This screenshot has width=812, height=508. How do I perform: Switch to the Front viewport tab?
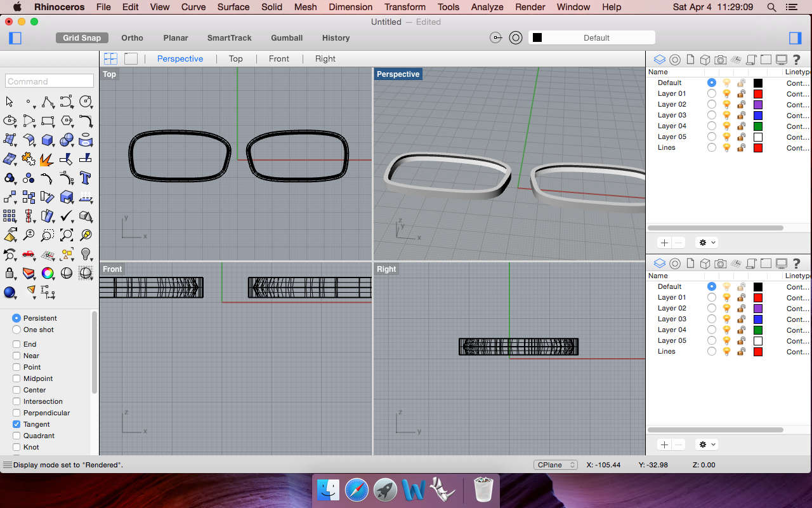[278, 58]
